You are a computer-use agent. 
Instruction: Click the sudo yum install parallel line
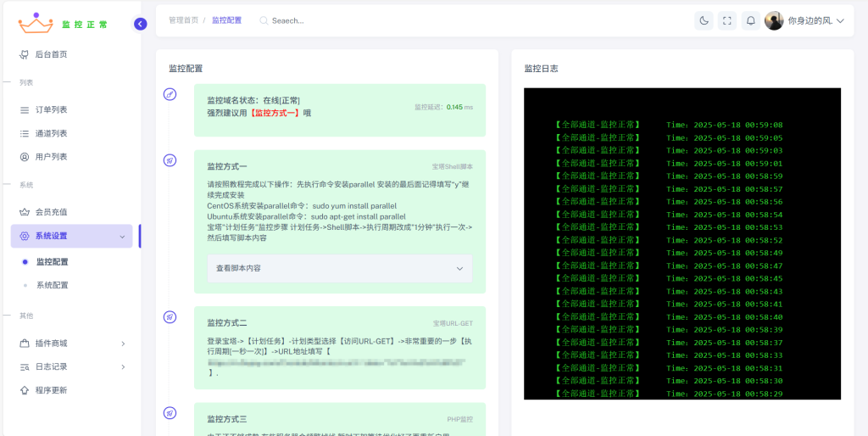click(x=302, y=205)
